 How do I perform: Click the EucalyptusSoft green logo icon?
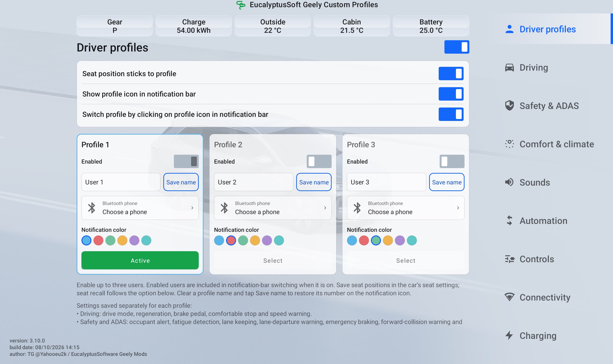point(241,5)
